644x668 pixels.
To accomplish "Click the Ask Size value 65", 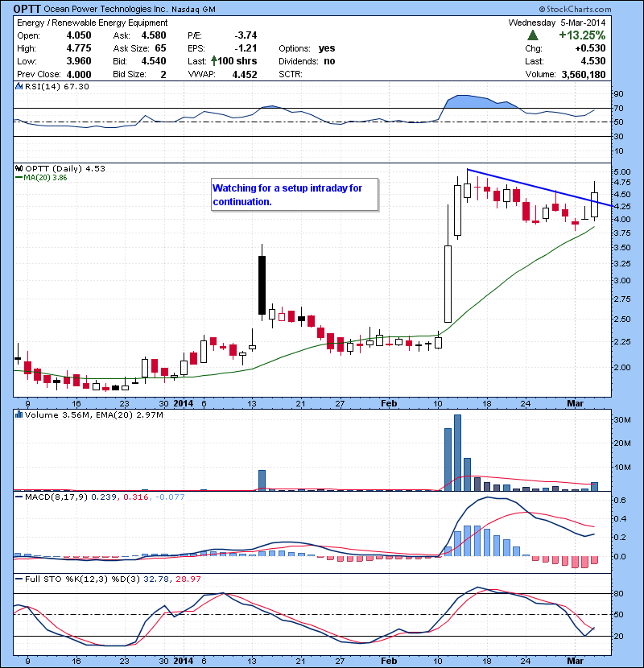I will [x=160, y=48].
